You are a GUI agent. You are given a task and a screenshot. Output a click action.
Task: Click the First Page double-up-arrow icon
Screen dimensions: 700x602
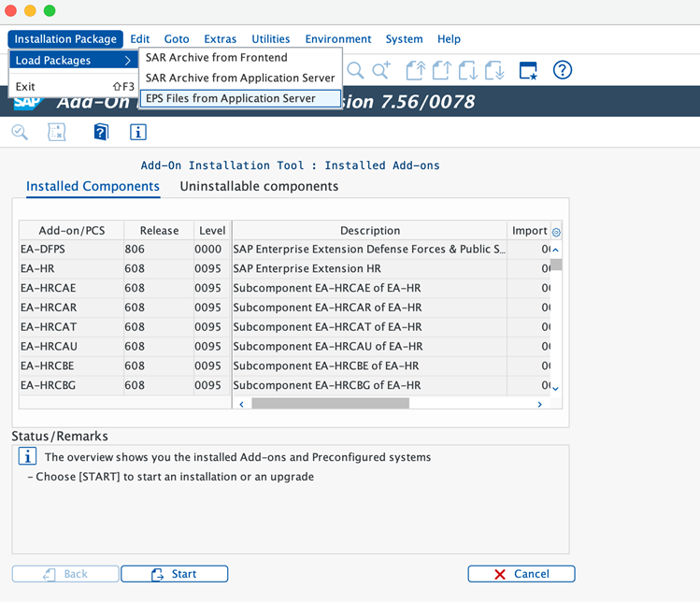416,70
